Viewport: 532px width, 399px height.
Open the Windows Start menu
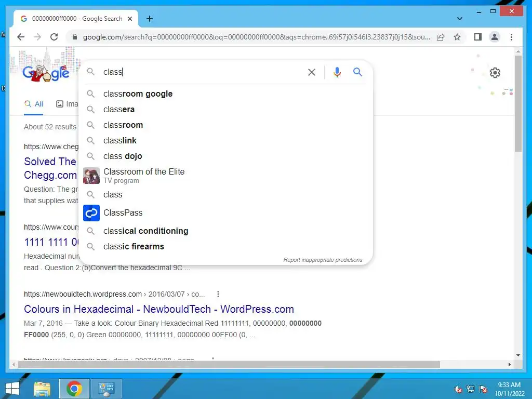click(x=12, y=389)
